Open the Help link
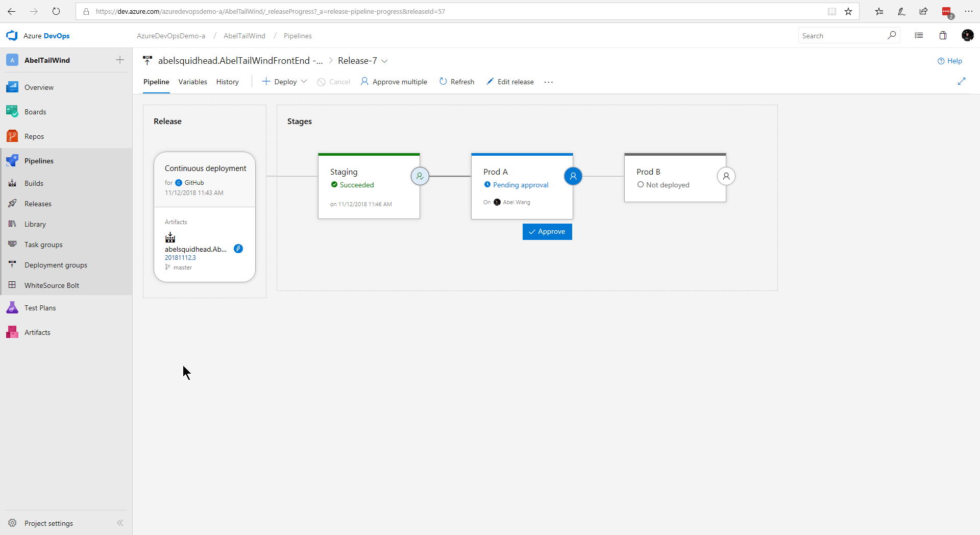 [950, 61]
